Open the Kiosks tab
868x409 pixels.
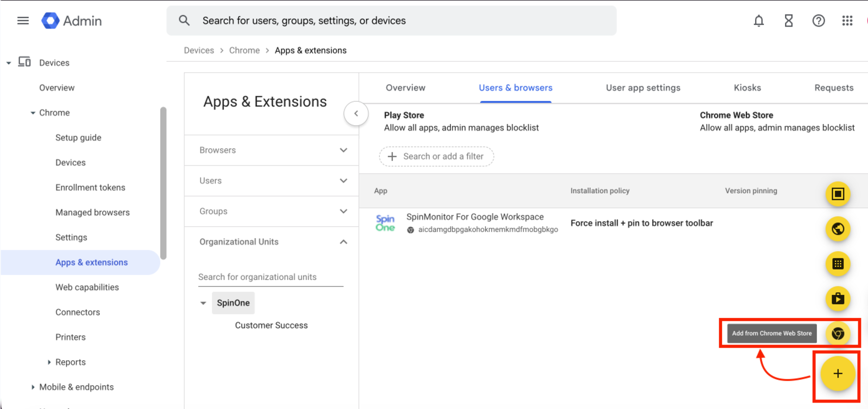pyautogui.click(x=747, y=88)
